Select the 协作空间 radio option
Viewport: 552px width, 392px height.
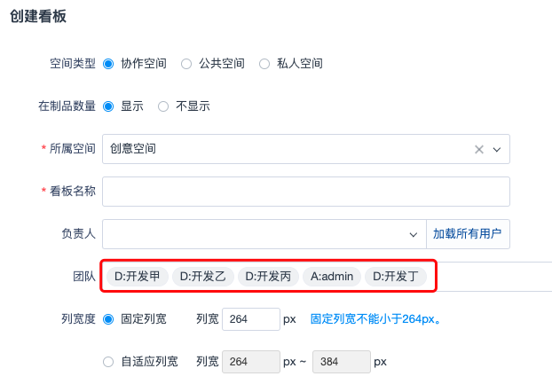pos(109,64)
